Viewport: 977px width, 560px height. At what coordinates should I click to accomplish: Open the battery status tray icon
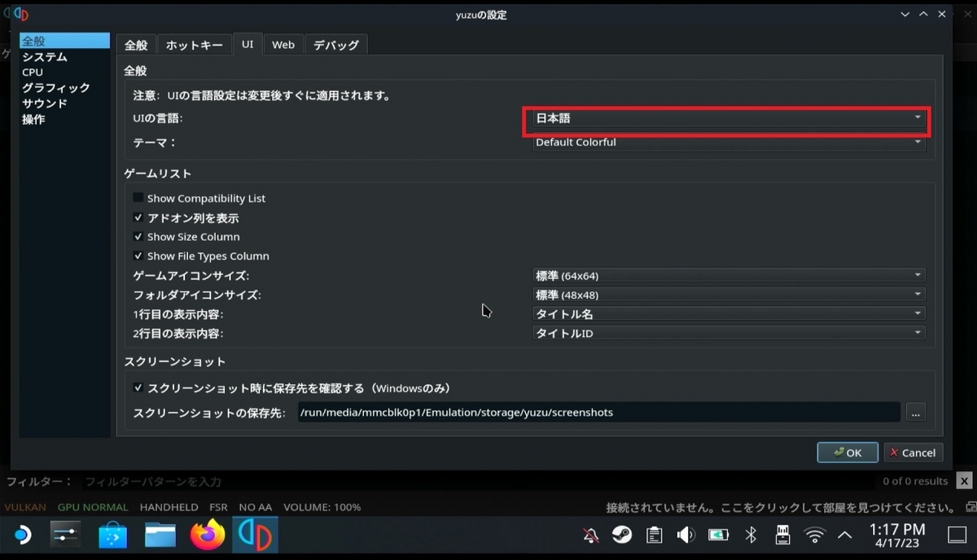tap(718, 535)
